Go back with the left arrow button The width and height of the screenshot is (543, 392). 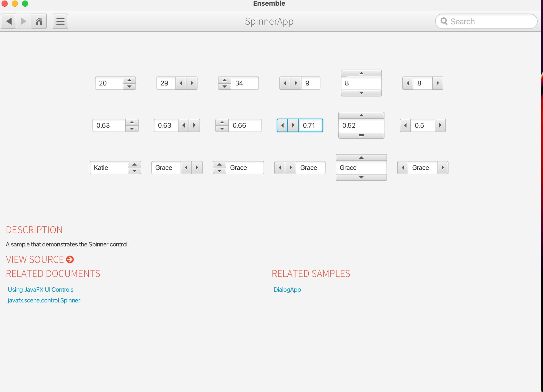(x=9, y=21)
